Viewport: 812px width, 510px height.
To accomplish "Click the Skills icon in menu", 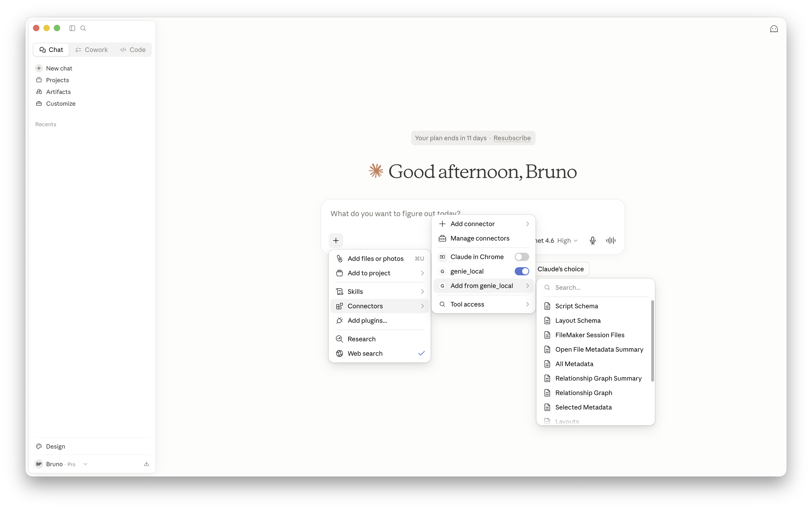I will pyautogui.click(x=340, y=292).
